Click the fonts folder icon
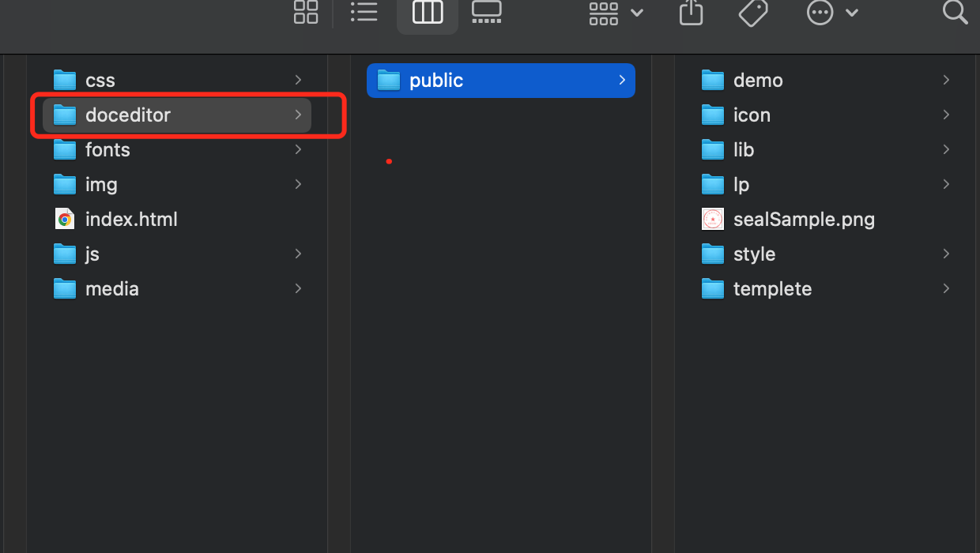 (x=65, y=150)
